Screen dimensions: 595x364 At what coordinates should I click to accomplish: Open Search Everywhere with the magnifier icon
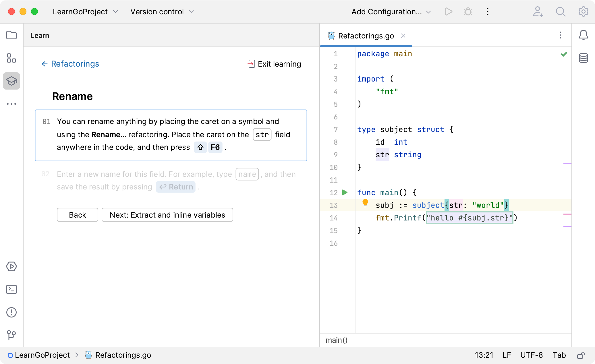pyautogui.click(x=561, y=11)
